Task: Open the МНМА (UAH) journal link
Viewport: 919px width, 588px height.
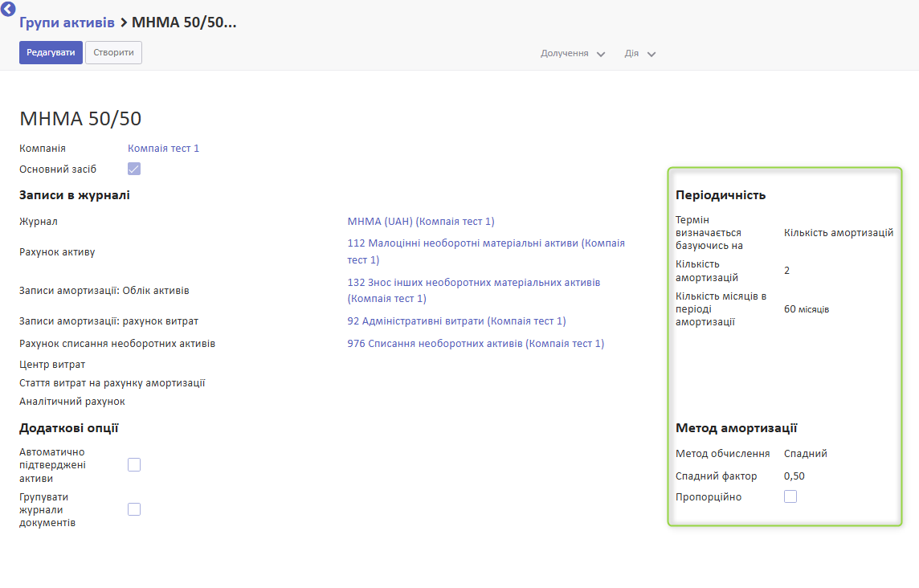Action: (421, 222)
